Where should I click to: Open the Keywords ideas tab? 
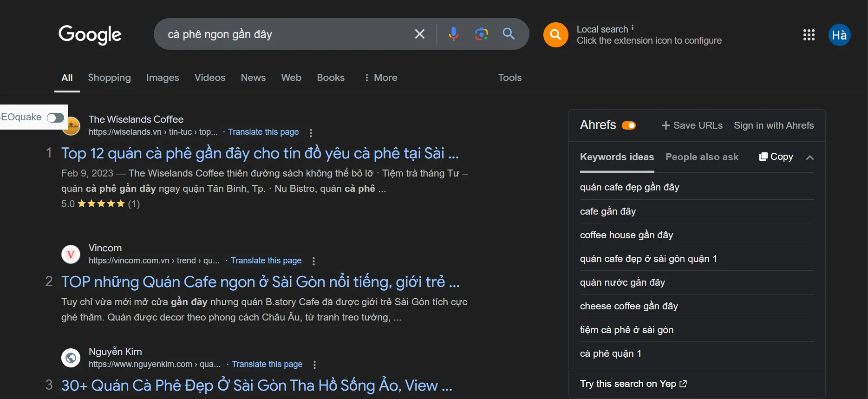point(617,157)
